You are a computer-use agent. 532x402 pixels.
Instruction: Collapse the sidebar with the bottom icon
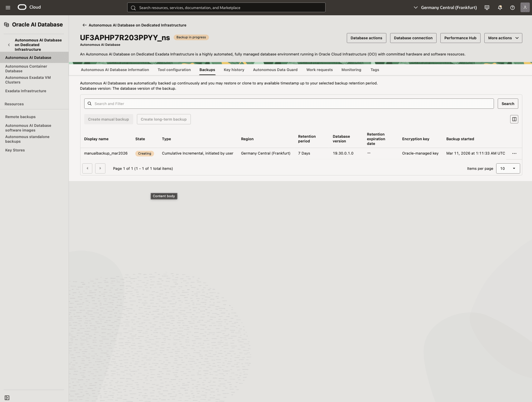[7, 398]
